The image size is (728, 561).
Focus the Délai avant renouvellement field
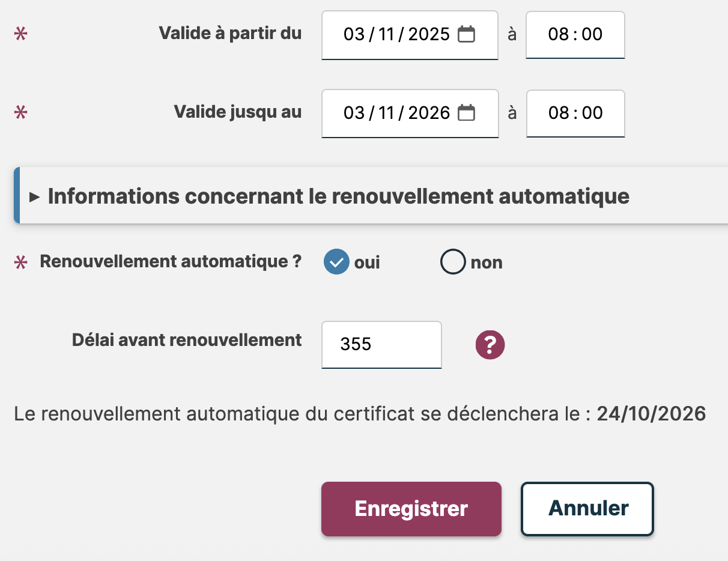381,345
